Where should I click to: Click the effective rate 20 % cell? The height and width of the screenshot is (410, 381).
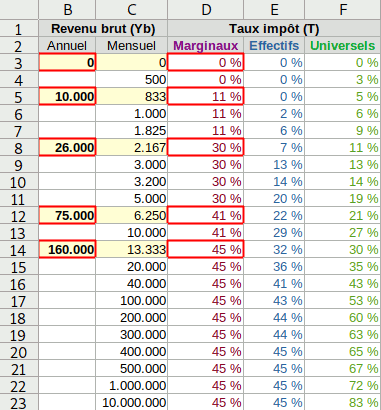click(x=274, y=199)
